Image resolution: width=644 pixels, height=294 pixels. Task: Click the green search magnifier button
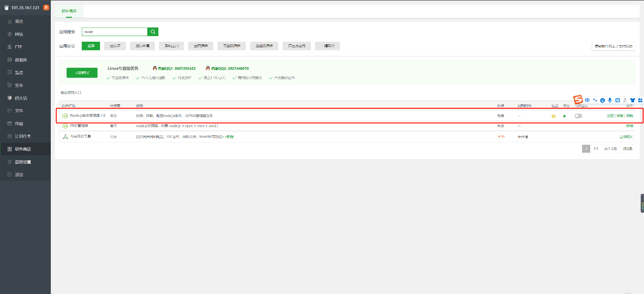click(153, 32)
